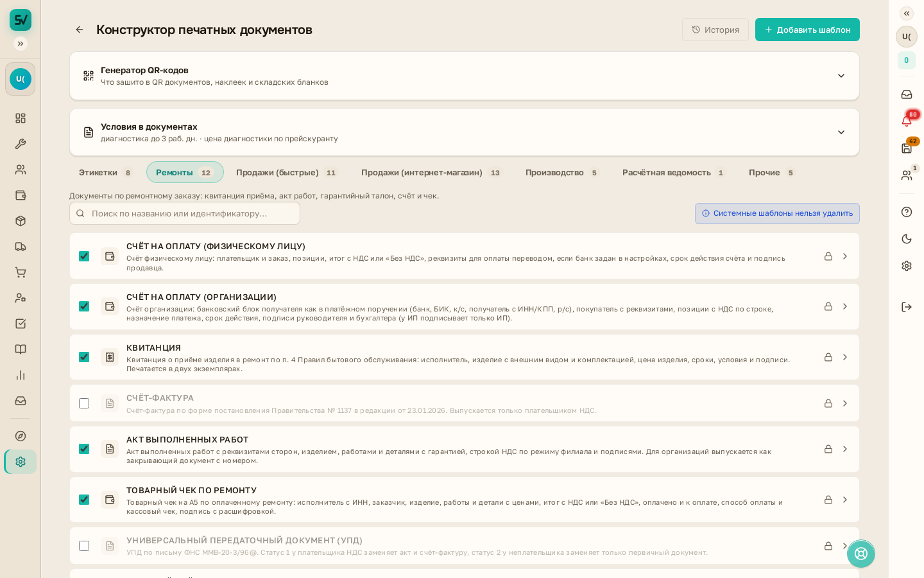
Task: Switch to the Этикетки tab
Action: [x=105, y=172]
